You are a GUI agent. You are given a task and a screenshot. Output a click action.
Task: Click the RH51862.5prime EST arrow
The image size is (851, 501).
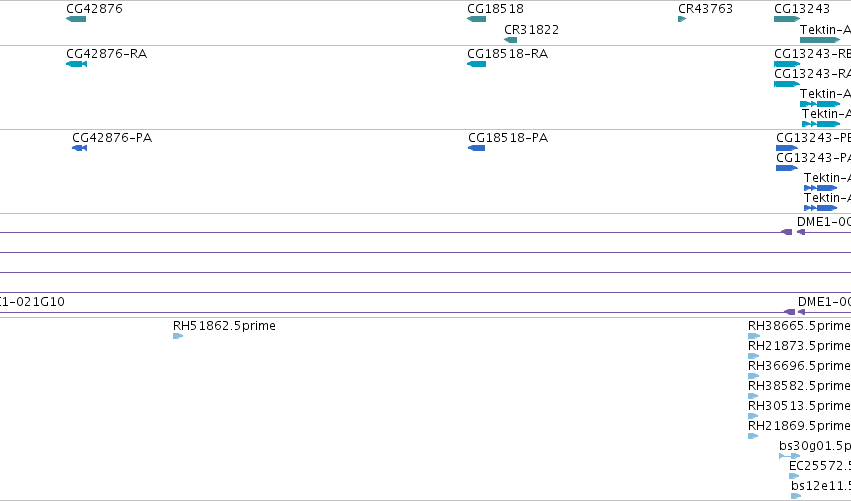coord(178,336)
